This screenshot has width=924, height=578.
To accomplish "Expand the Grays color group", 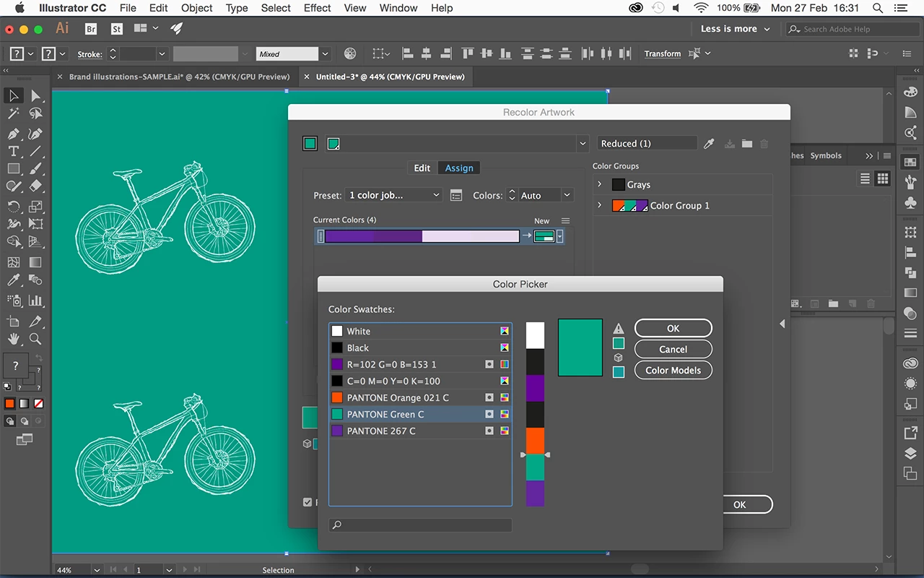I will [x=599, y=184].
